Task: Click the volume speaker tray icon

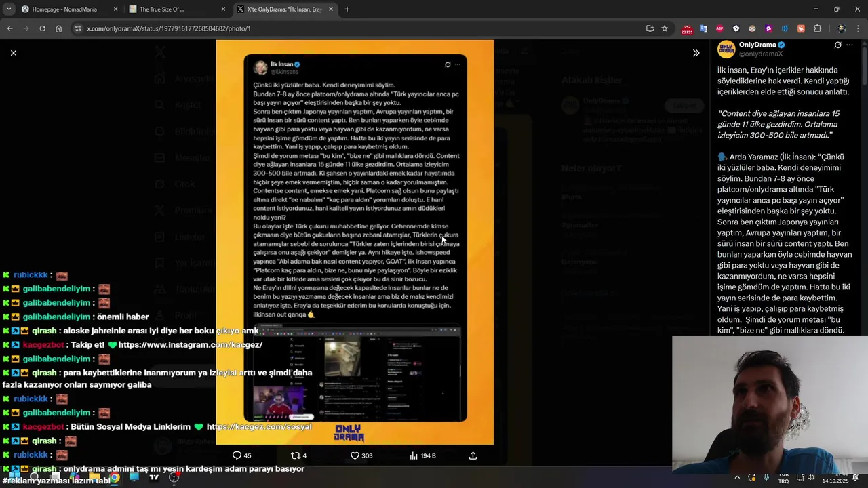Action: pyautogui.click(x=810, y=478)
